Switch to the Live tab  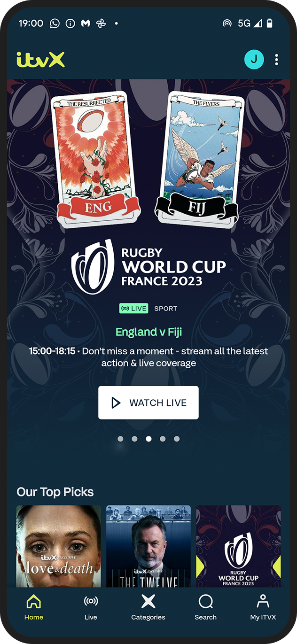tap(91, 607)
